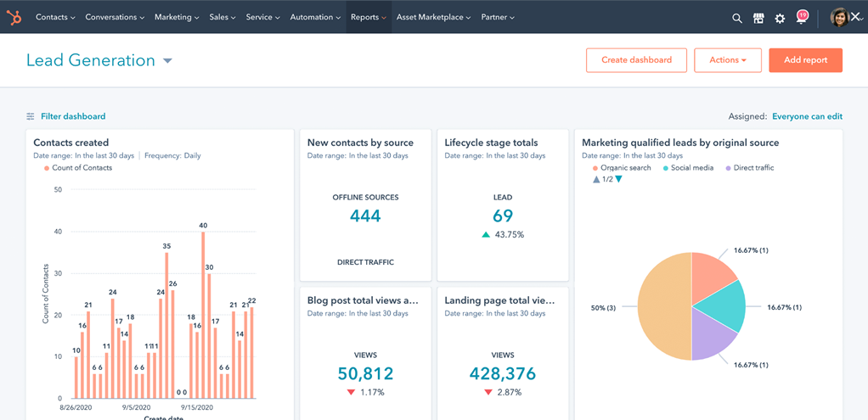Screen dimensions: 868x420
Task: Click the filter dashboard sliders icon
Action: click(31, 116)
